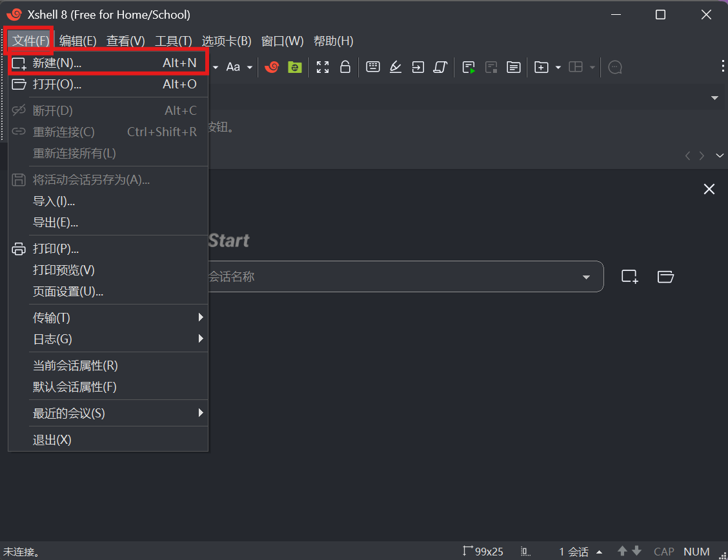Open 默认会话属性(F) default session properties
728x560 pixels.
click(108, 387)
